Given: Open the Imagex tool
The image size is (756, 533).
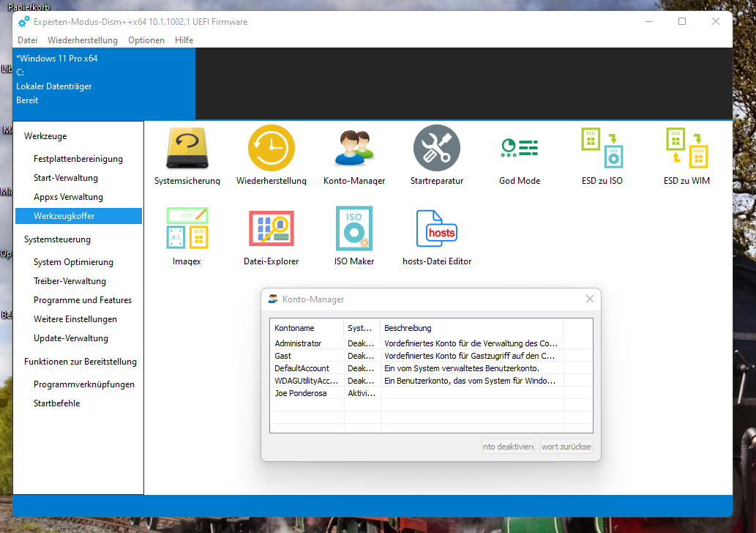Looking at the screenshot, I should click(x=187, y=236).
